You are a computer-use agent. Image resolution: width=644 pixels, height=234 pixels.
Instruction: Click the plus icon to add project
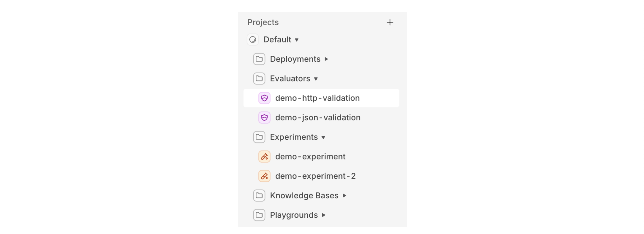click(x=390, y=22)
